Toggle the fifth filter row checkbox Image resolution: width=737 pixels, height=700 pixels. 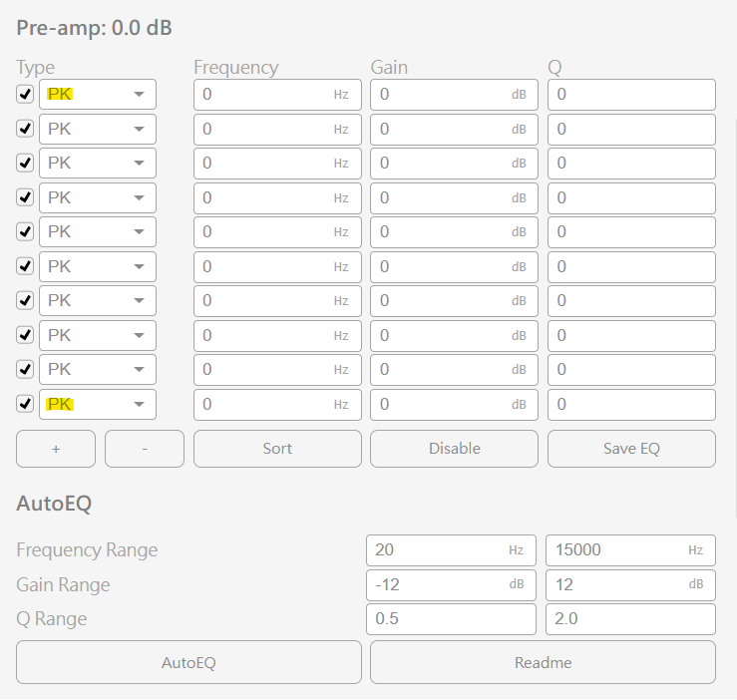(25, 231)
